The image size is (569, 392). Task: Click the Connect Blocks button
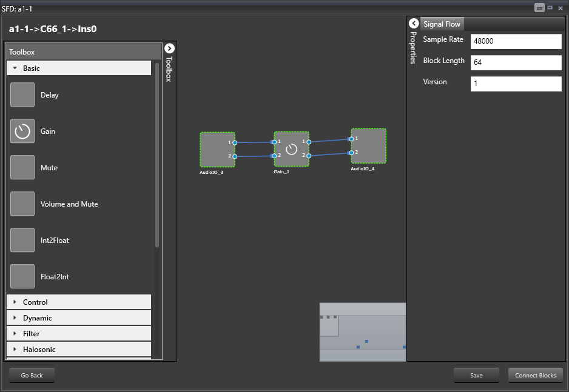[x=536, y=375]
